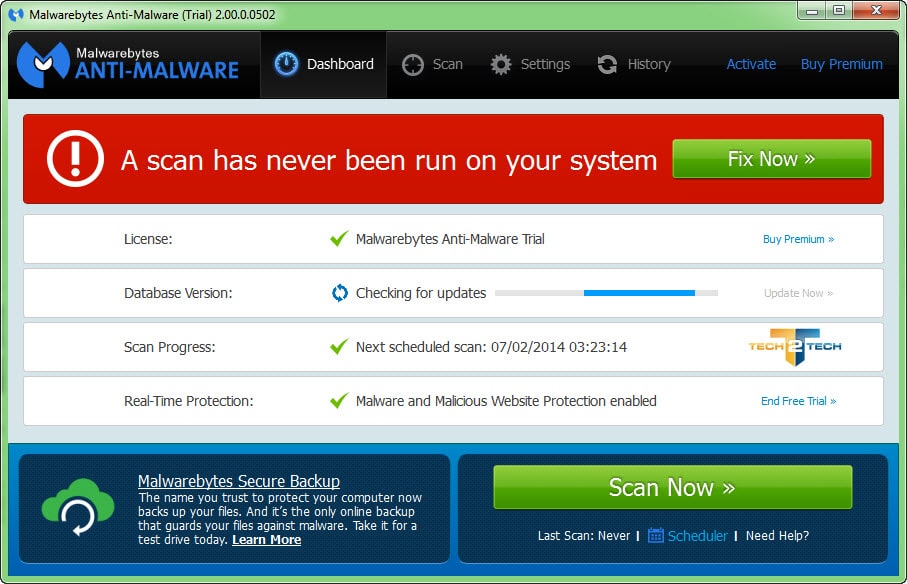The height and width of the screenshot is (584, 907).
Task: Click the 'Scan Progress:' label
Action: 169,347
